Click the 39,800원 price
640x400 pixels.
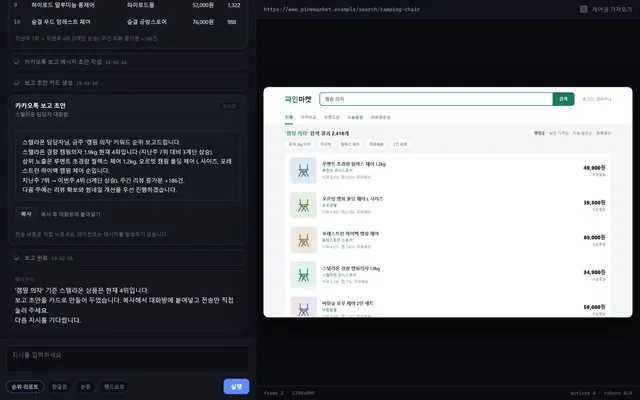tap(594, 202)
